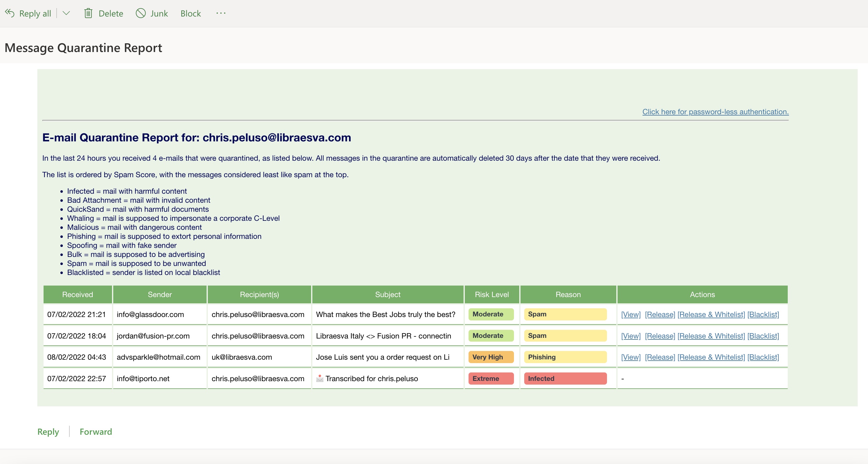The image size is (868, 464).
Task: Click the Received column header
Action: 77,294
